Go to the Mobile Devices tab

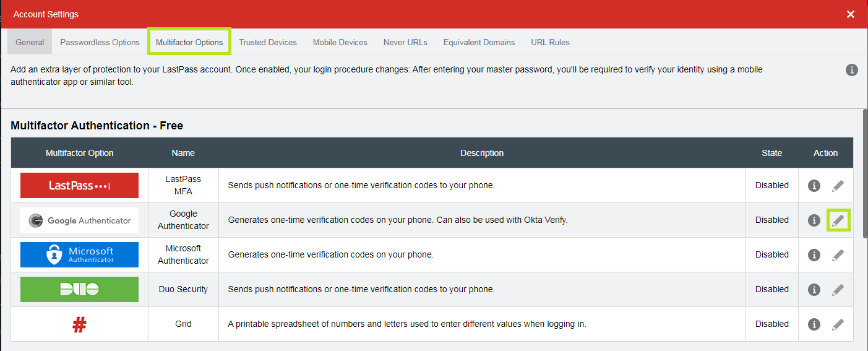coord(340,42)
